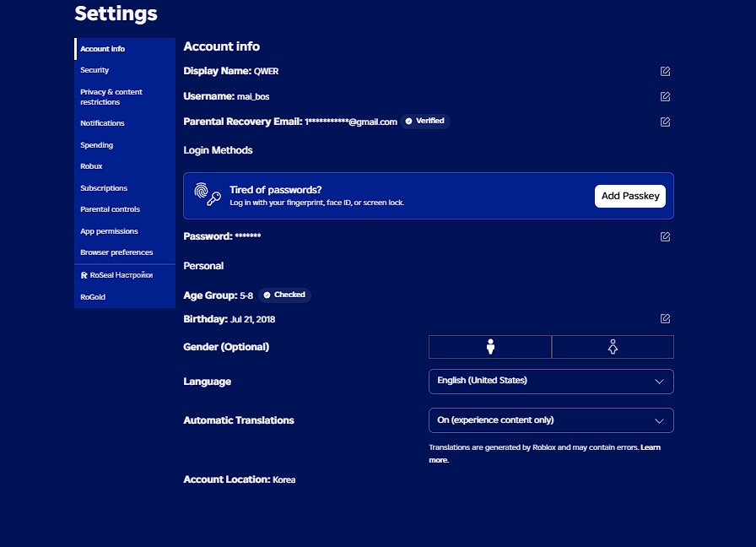Screen dimensions: 756x547
Task: Open the Account info settings tab
Action: [x=125, y=49]
